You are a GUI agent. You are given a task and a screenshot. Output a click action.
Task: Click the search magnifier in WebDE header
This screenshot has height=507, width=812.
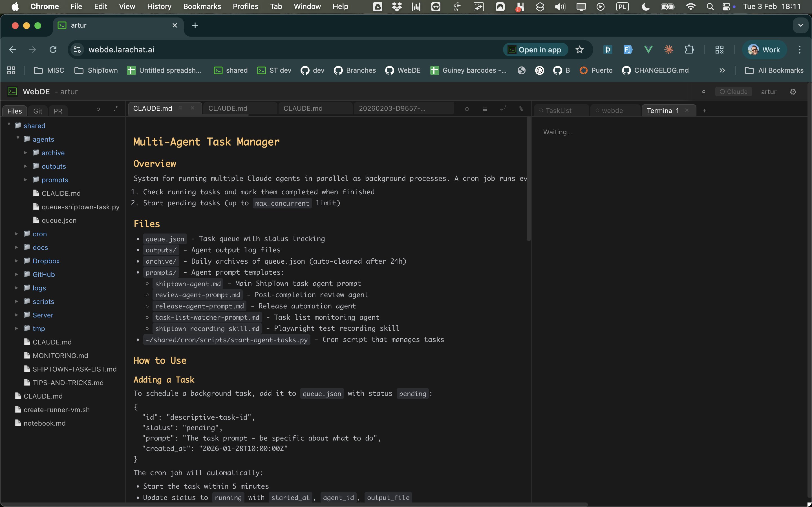[x=704, y=92]
